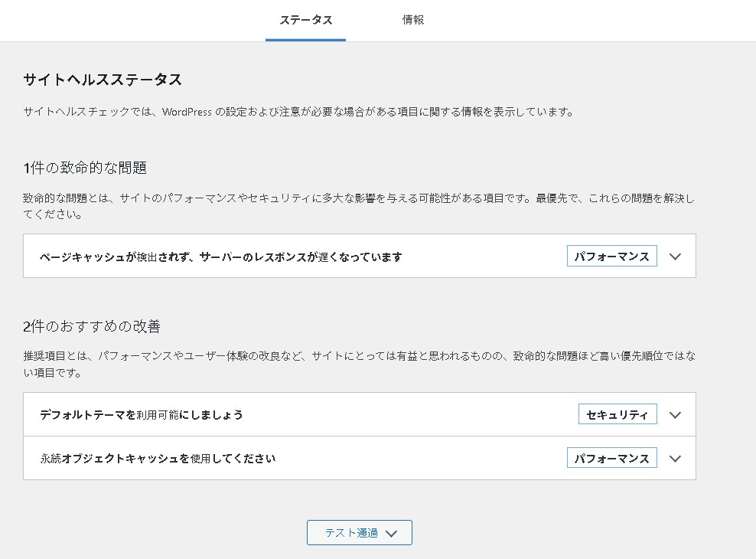Open the 情報 tab
756x559 pixels.
413,21
